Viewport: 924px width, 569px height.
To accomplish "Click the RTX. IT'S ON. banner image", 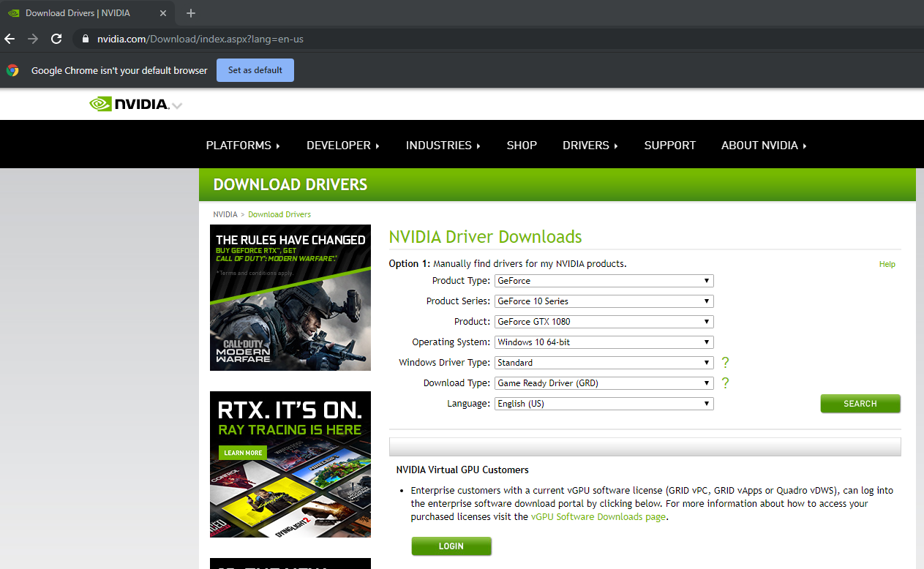I will pos(290,464).
